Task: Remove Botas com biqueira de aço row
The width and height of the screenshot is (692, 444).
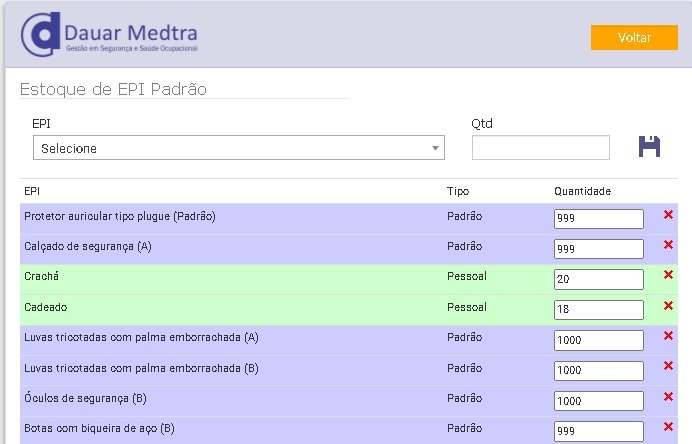Action: [x=668, y=426]
